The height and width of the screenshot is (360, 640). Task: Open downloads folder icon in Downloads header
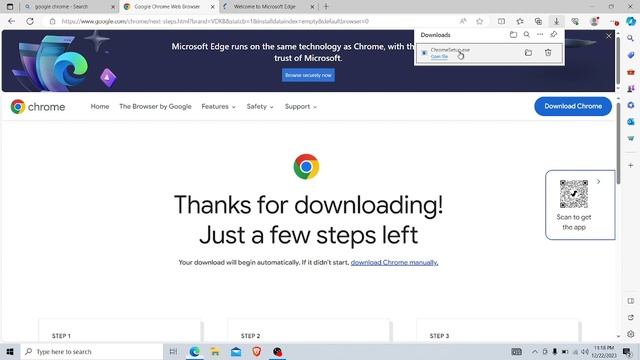513,35
